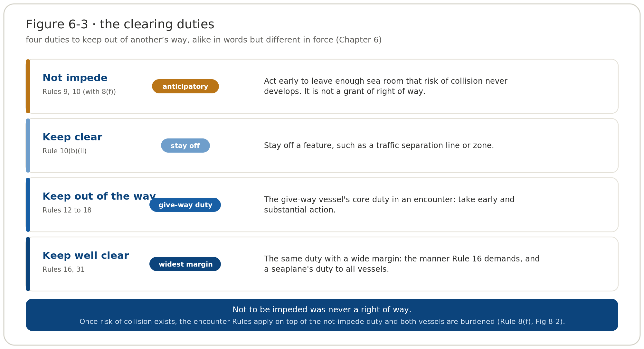Viewport: 644px width, 349px height.
Task: Click the 'Rules 12 to 18' reference text
Action: pos(67,210)
